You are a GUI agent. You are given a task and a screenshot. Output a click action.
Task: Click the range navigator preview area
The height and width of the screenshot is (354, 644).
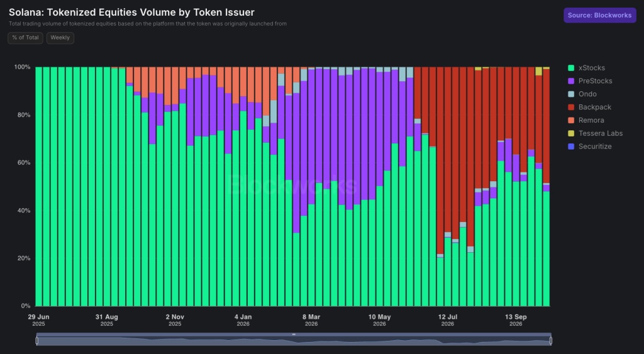[x=294, y=341]
